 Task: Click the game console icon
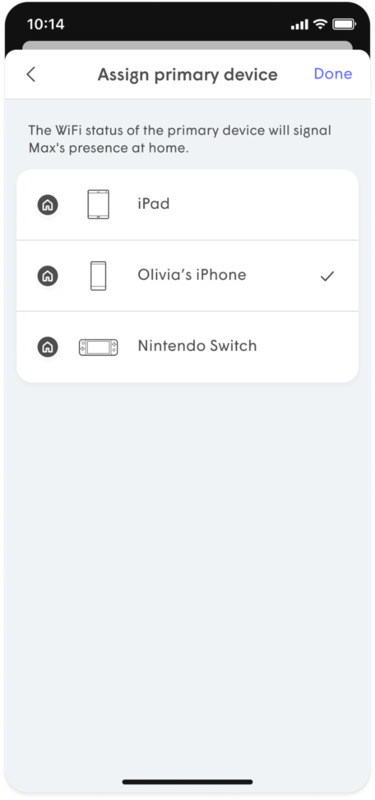pos(98,347)
